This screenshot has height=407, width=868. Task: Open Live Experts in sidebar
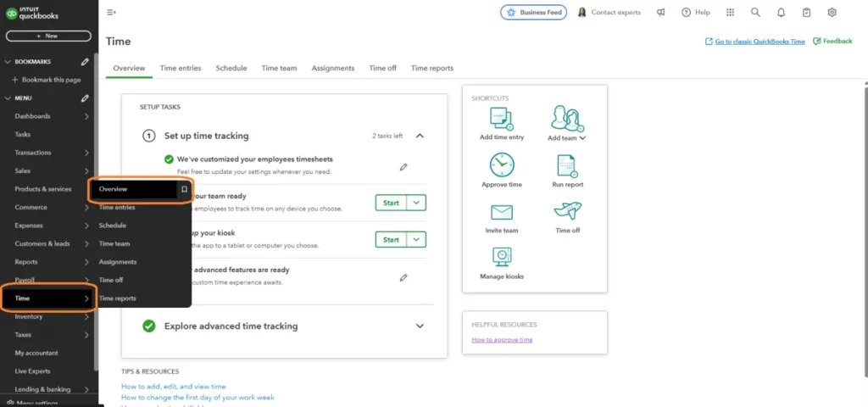[32, 371]
